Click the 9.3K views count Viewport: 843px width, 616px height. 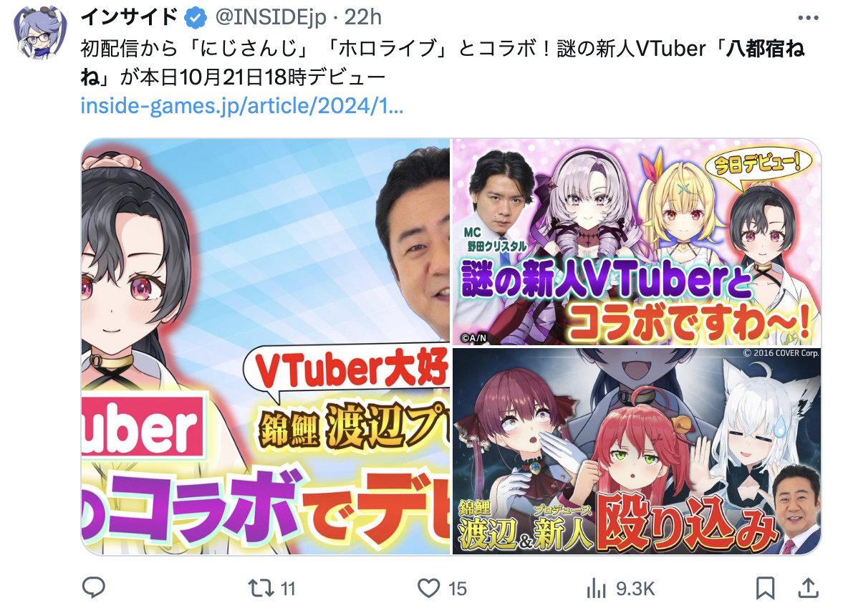coord(635,589)
